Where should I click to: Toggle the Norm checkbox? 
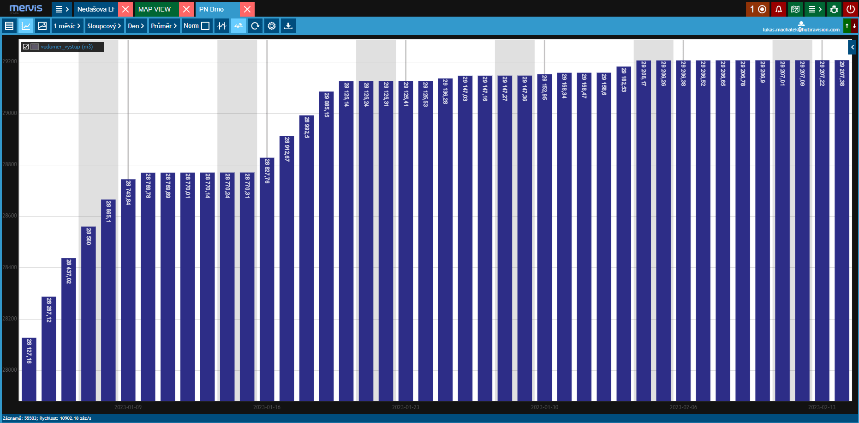click(206, 25)
